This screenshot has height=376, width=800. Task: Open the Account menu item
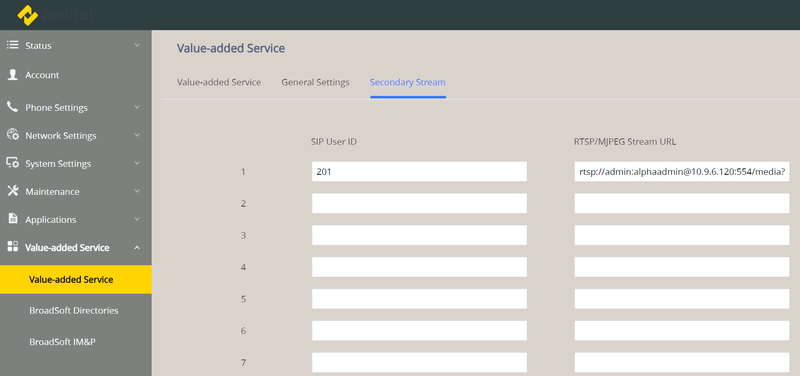42,75
